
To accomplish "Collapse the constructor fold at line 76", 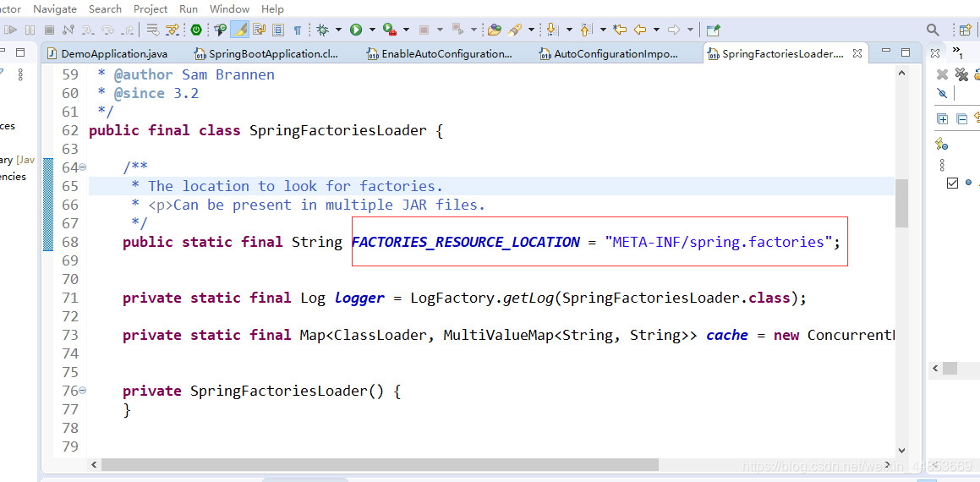I will click(83, 391).
